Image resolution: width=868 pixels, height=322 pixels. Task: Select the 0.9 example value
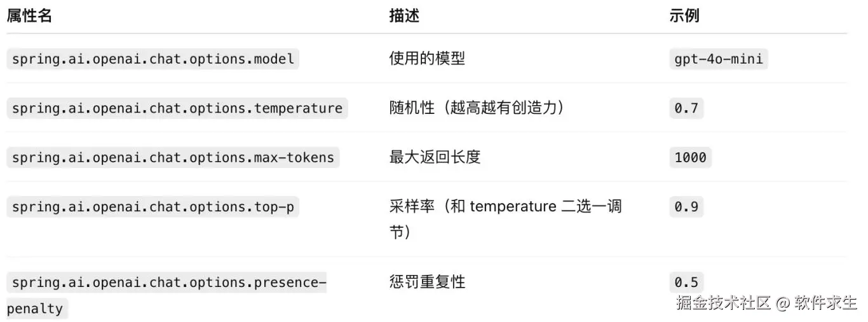point(686,206)
